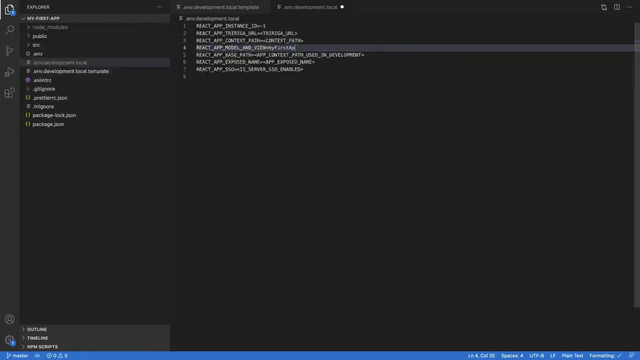Click the package-lock.json braces icon
Viewport: 640px width, 360px height.
click(x=28, y=115)
